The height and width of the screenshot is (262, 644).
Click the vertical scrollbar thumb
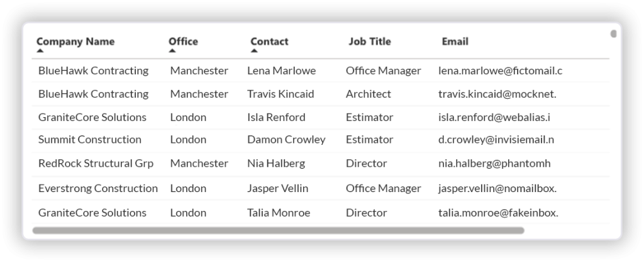[613, 33]
